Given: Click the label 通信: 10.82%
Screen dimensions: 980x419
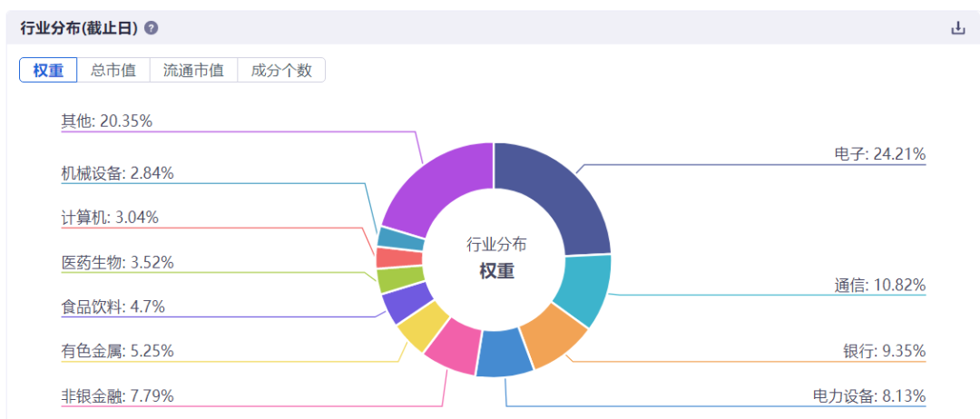Looking at the screenshot, I should [880, 286].
